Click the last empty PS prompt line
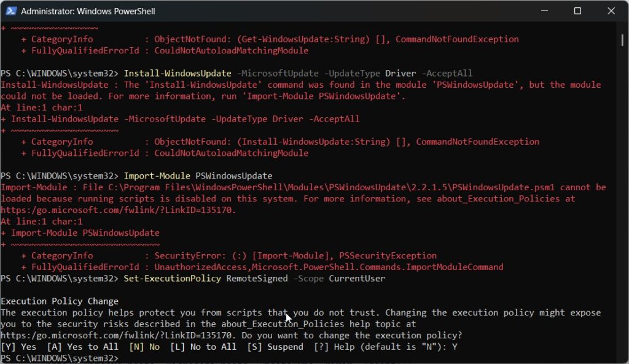 (x=60, y=358)
